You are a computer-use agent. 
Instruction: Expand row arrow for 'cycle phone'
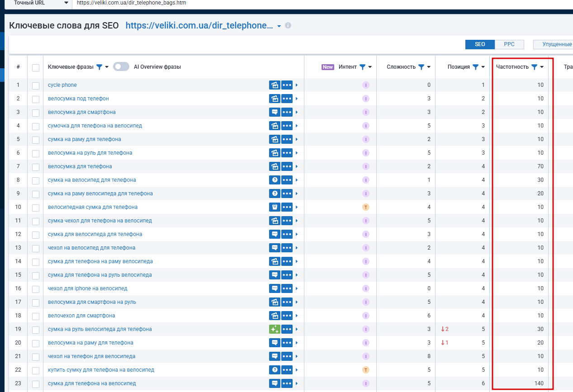point(297,85)
